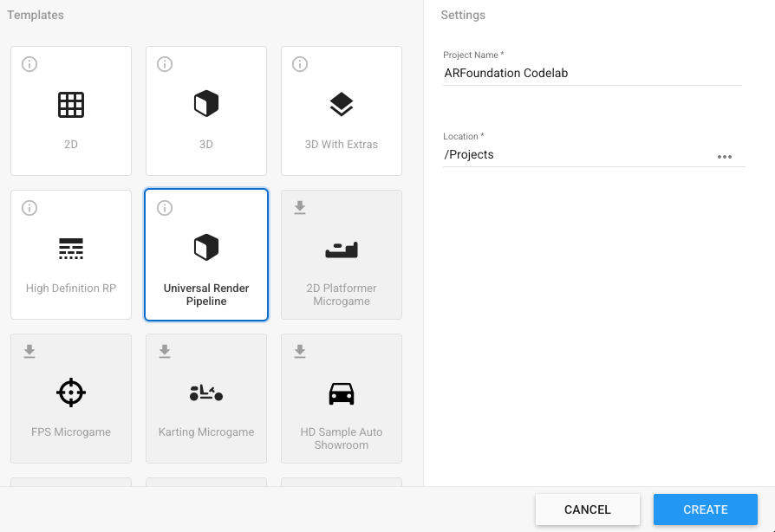Click the Project Name input field
This screenshot has height=532, width=775.
[x=592, y=74]
